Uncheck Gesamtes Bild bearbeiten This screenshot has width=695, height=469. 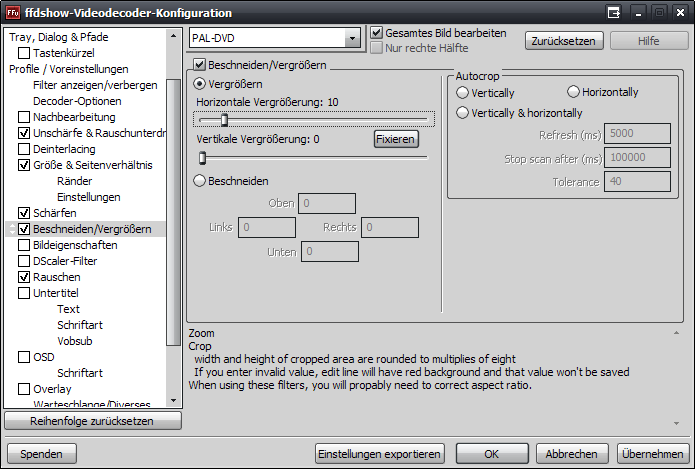376,32
